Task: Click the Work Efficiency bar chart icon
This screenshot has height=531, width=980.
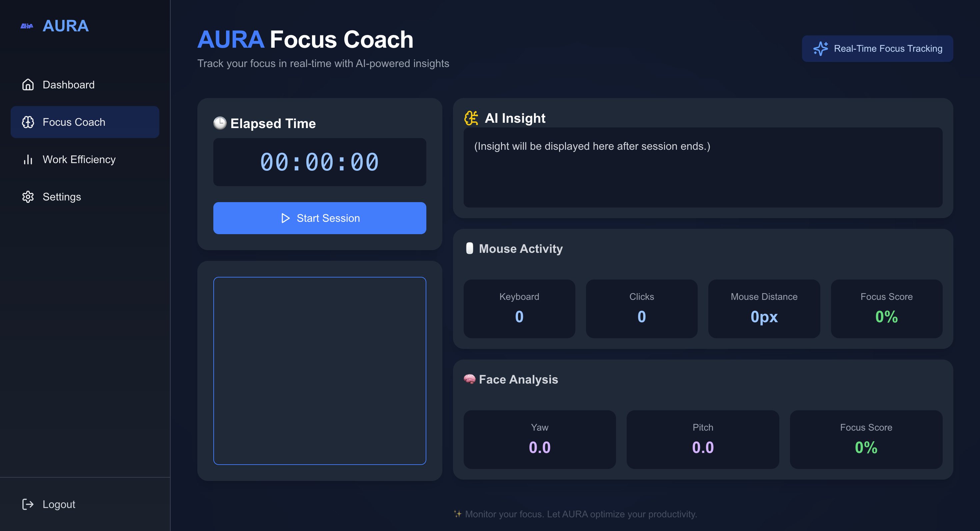Action: pos(28,159)
